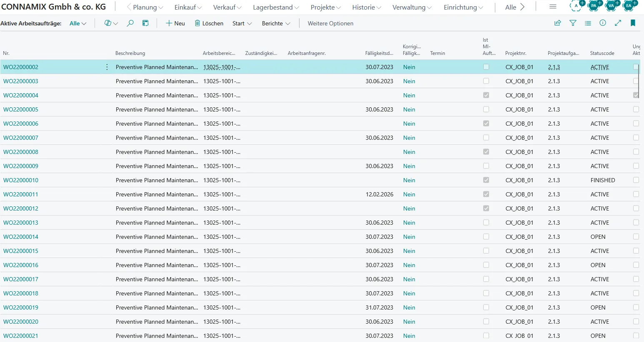The width and height of the screenshot is (644, 342).
Task: Expand the Alle view filter dropdown
Action: 78,23
